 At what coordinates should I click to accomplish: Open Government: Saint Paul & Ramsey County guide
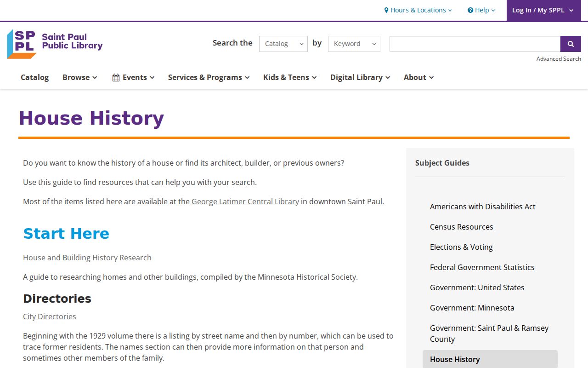pos(489,333)
